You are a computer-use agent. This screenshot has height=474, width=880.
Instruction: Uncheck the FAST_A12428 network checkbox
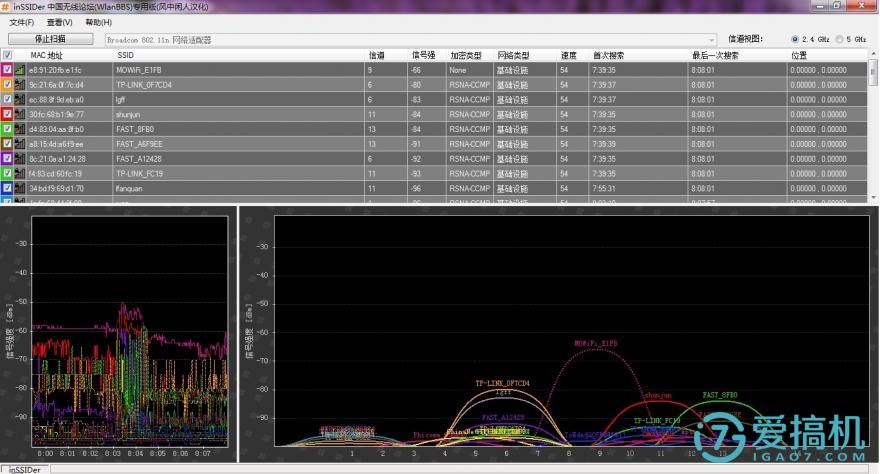point(7,159)
